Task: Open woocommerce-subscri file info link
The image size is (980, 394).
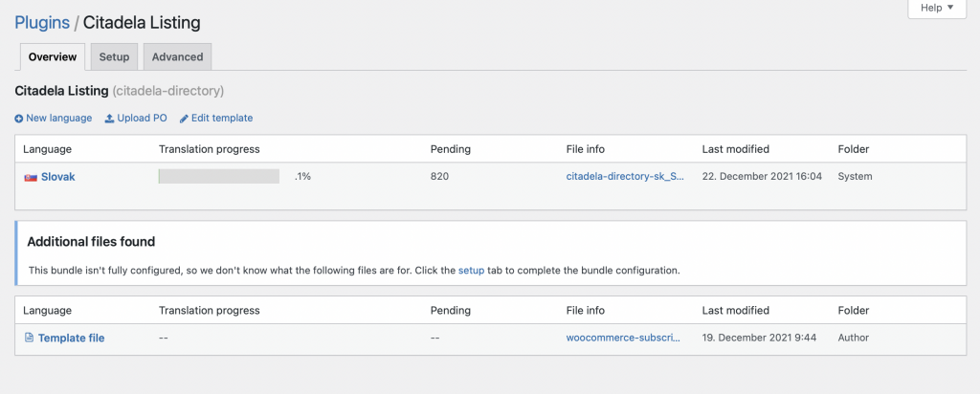Action: [x=623, y=338]
